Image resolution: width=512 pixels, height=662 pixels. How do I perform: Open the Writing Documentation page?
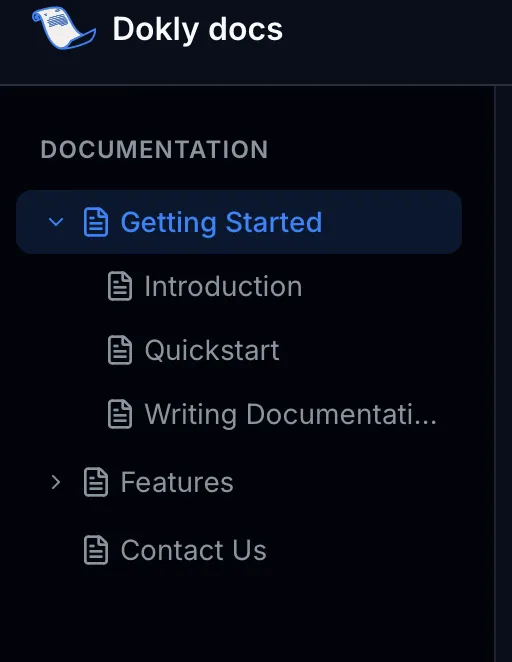[291, 415]
